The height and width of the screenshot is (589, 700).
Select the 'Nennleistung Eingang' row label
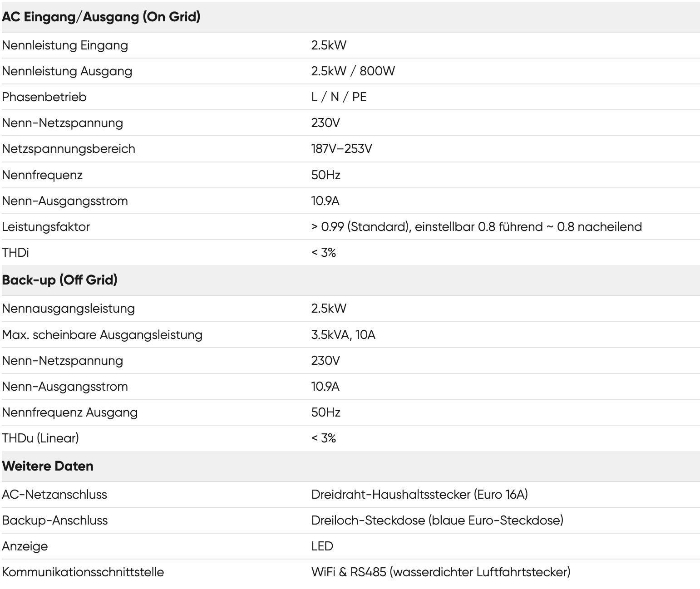(65, 45)
